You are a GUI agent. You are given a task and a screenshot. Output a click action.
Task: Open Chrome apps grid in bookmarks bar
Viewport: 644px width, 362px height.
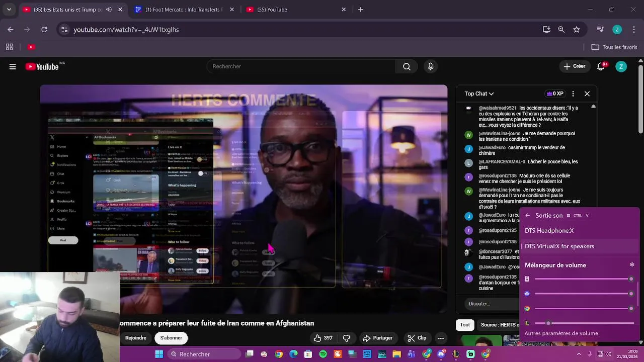[x=9, y=47]
